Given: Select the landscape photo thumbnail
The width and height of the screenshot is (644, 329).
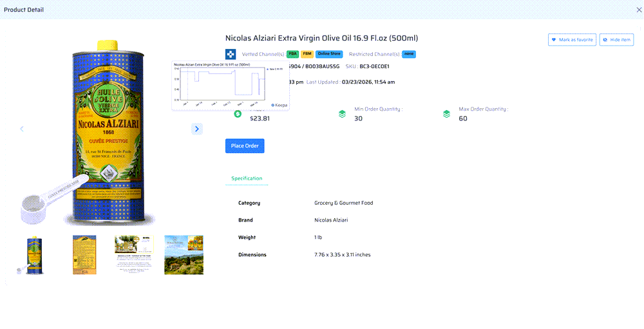Looking at the screenshot, I should 184,255.
